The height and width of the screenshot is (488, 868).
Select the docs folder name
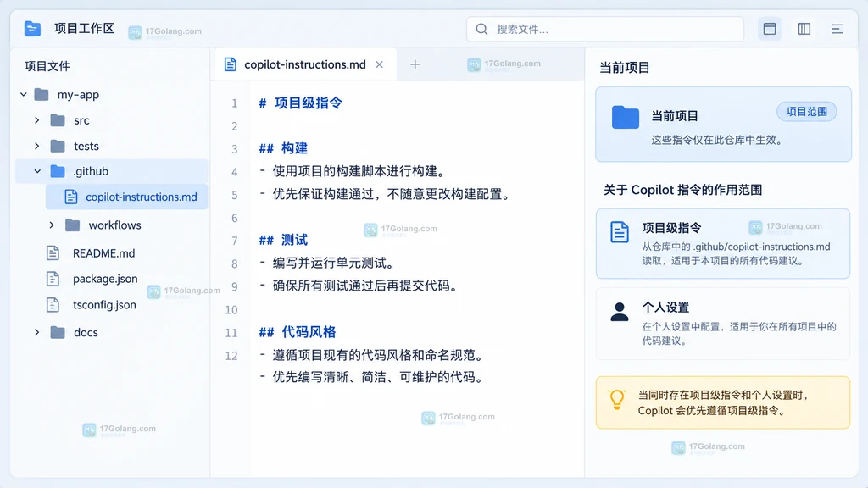pos(86,332)
